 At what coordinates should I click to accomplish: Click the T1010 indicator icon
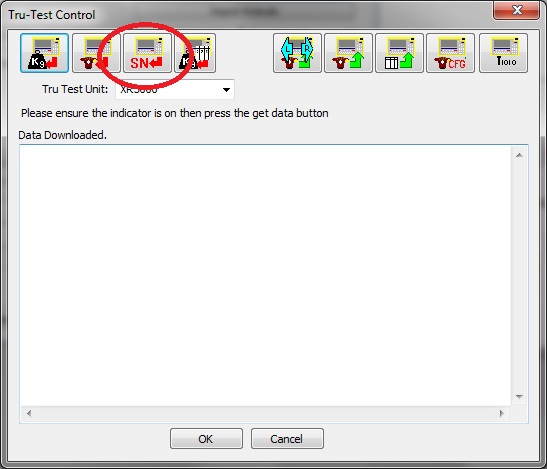tap(503, 53)
